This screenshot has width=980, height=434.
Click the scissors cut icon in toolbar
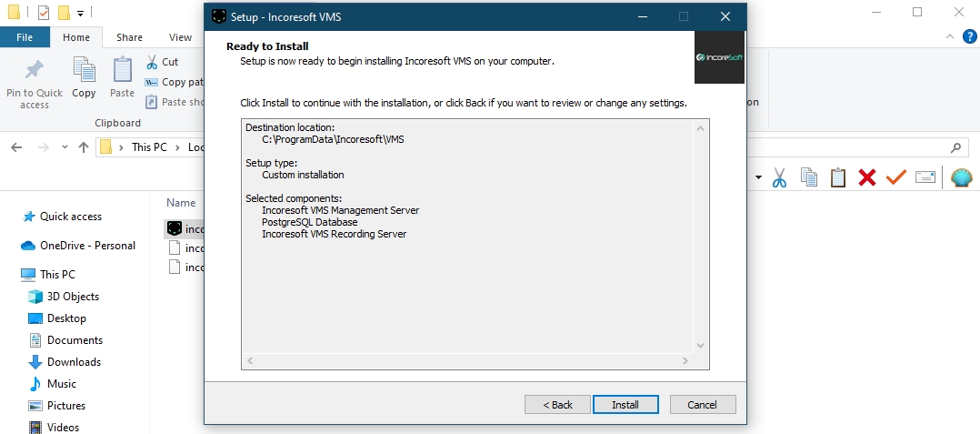click(779, 177)
